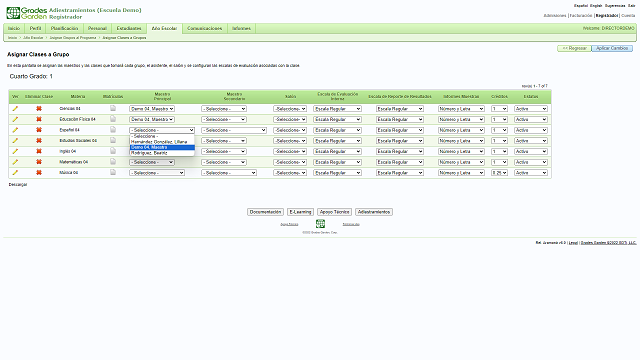Open Créditos dropdown for Matemáticas 04
The width and height of the screenshot is (640, 360).
tap(499, 162)
